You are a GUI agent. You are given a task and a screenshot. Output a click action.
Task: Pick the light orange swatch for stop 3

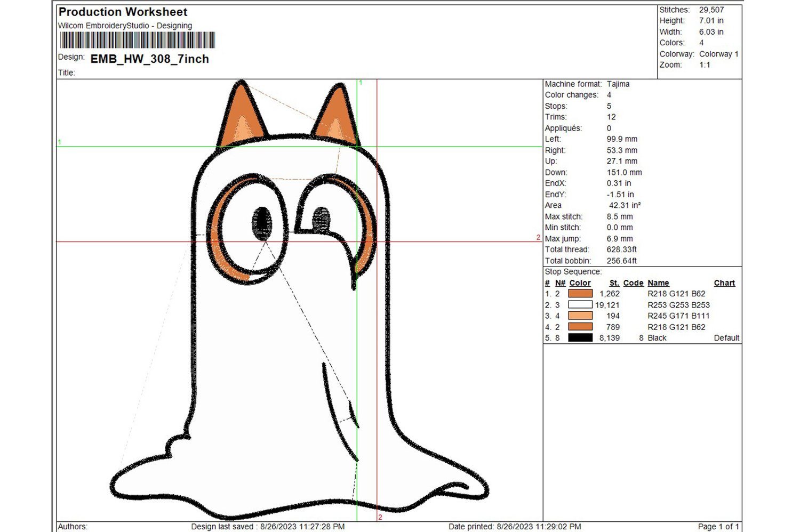pos(580,316)
